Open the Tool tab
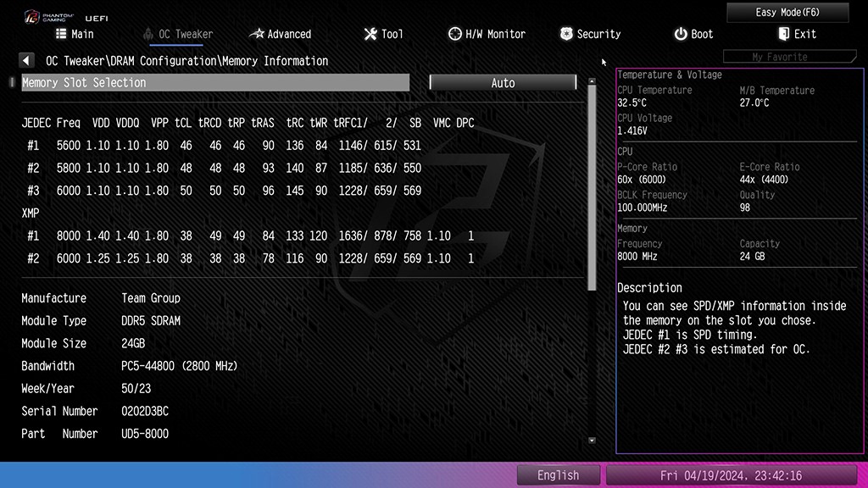This screenshot has width=868, height=488. (383, 34)
